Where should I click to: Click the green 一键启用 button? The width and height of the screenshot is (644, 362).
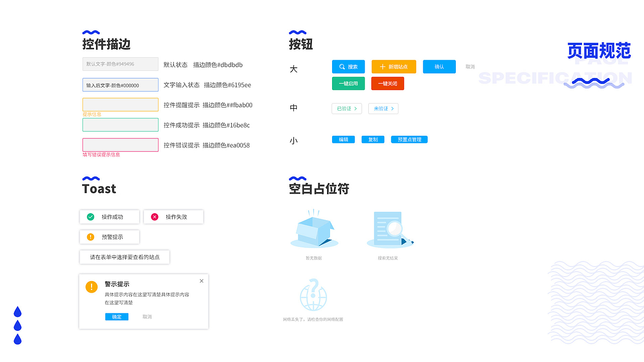tap(348, 83)
